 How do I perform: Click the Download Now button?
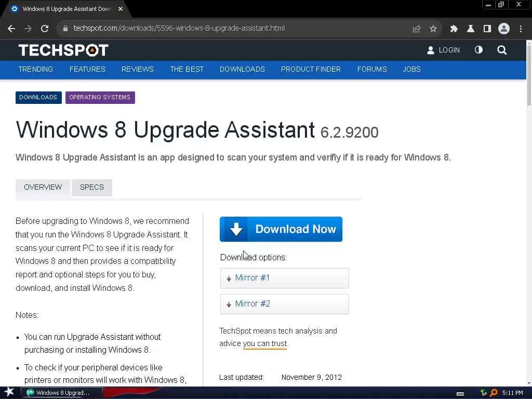click(x=281, y=229)
